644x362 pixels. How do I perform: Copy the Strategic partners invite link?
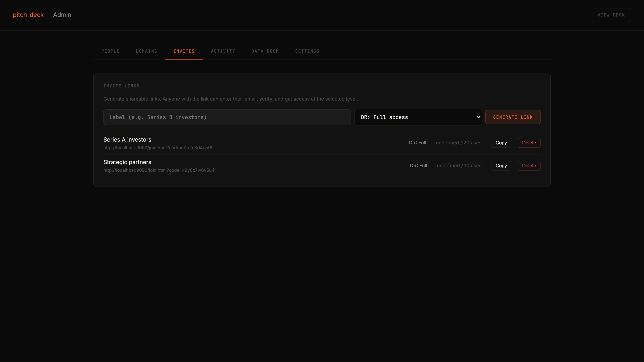pos(501,166)
